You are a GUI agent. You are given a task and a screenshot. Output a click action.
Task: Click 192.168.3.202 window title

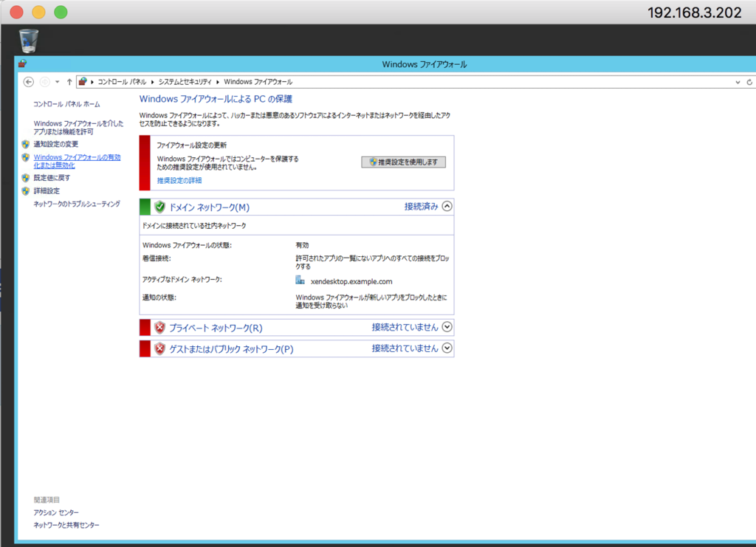pyautogui.click(x=694, y=13)
